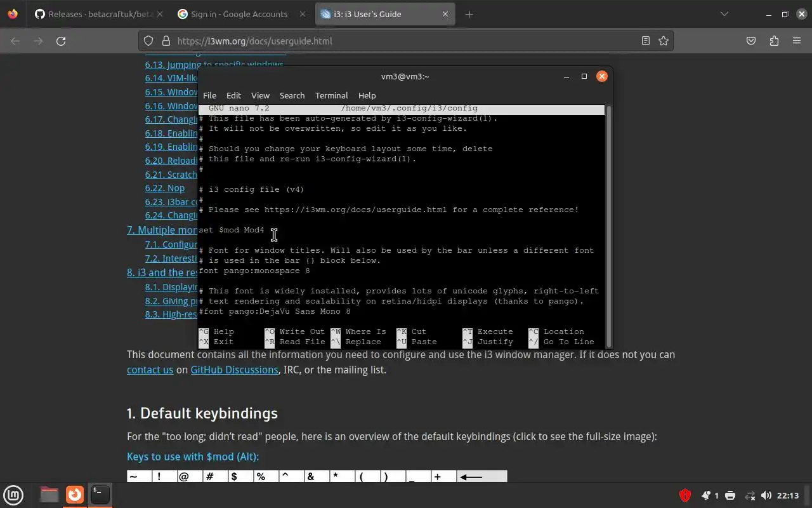Viewport: 812px width, 508px height.
Task: Open the 7.1 Configuring link
Action: point(171,244)
